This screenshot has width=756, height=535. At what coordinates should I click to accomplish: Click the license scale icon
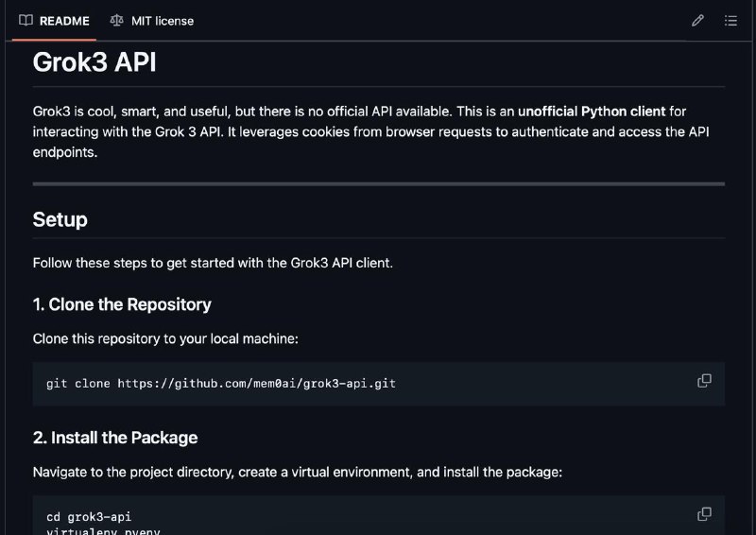pyautogui.click(x=116, y=20)
